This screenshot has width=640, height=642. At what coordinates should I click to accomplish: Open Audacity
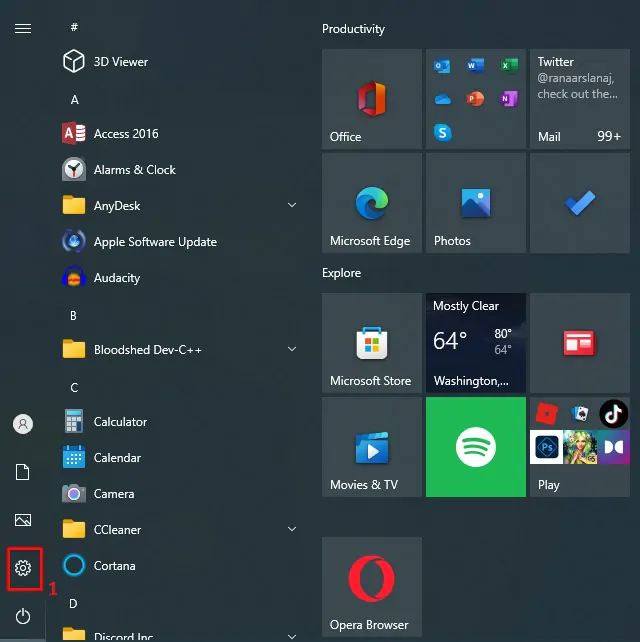click(x=179, y=278)
